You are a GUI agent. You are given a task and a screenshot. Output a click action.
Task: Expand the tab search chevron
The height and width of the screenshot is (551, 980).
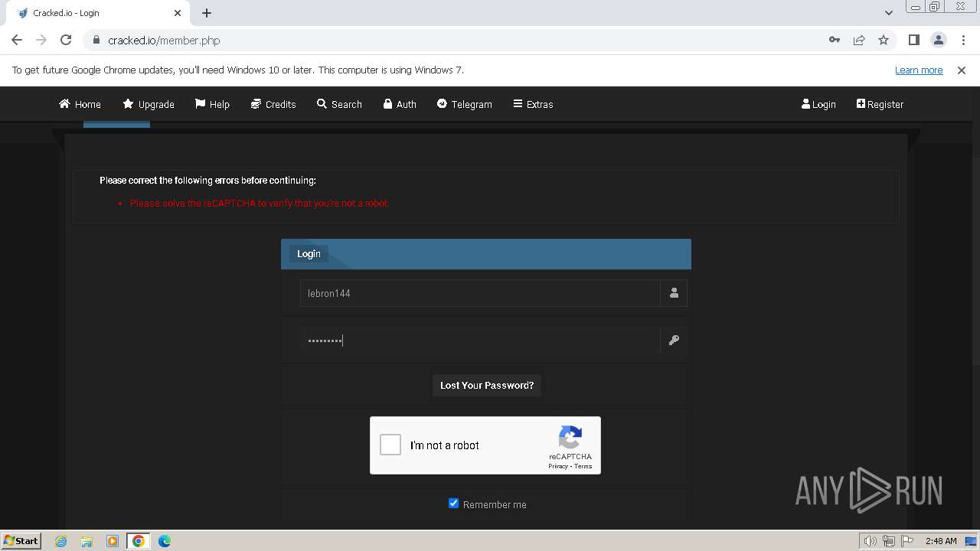889,13
